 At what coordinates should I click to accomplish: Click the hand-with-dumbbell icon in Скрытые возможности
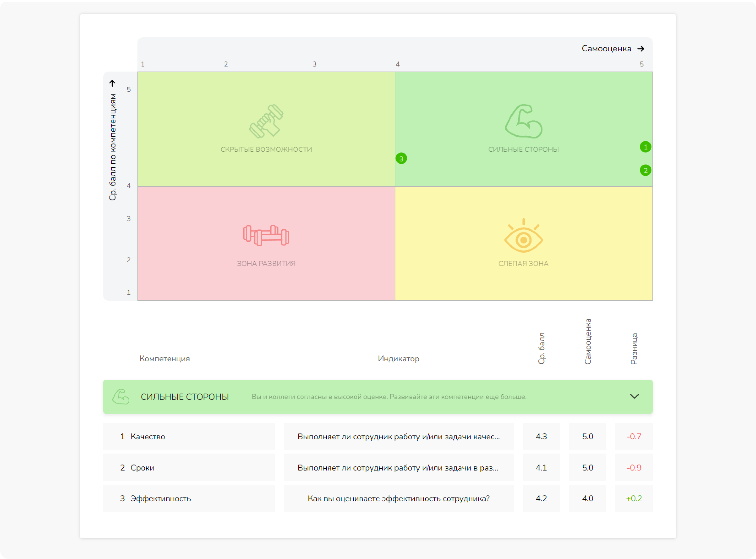(x=266, y=121)
